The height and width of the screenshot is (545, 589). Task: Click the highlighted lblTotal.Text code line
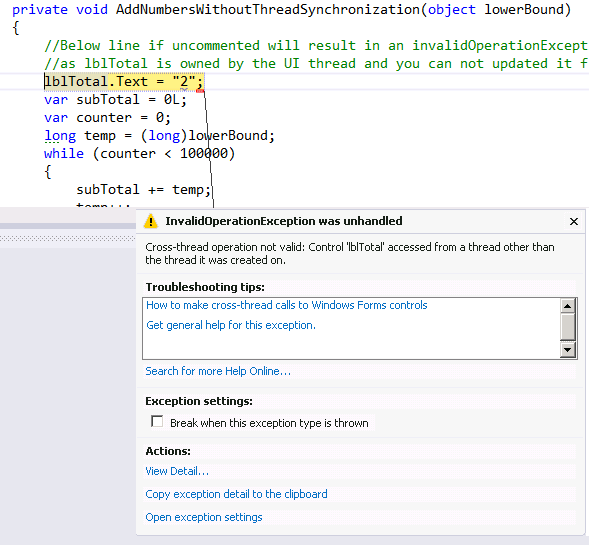click(x=124, y=82)
